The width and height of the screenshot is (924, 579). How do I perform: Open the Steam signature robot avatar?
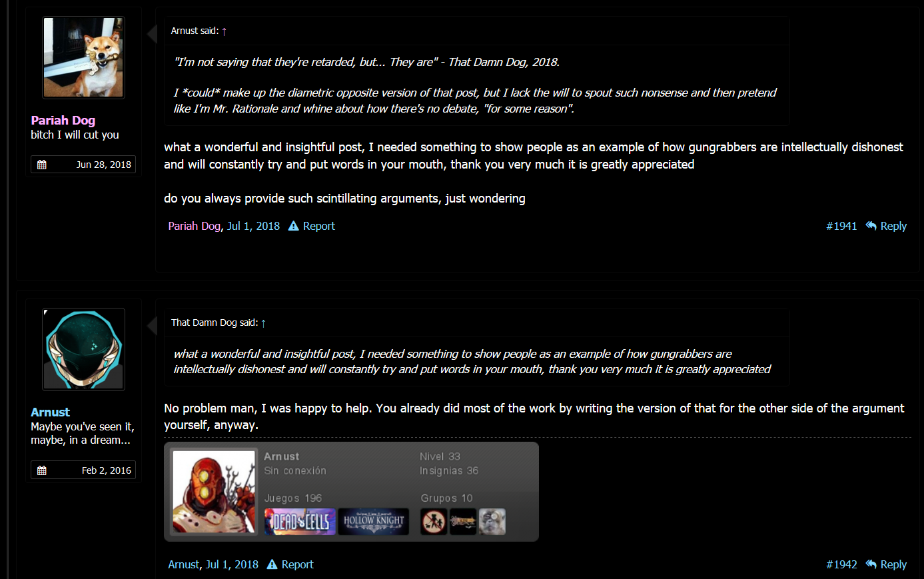(214, 491)
